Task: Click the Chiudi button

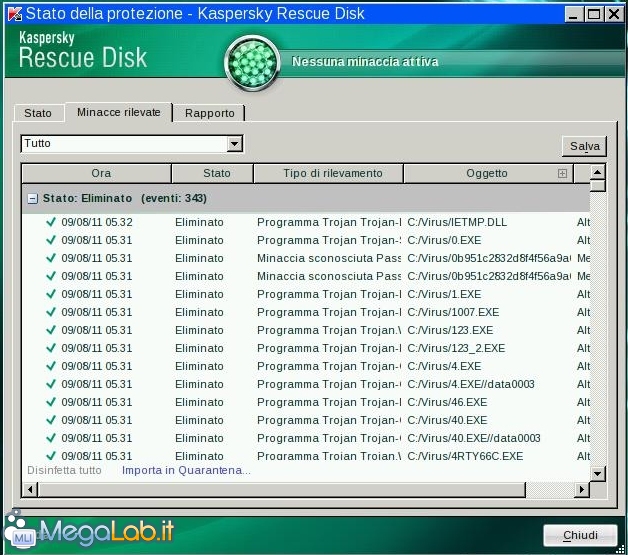Action: [x=580, y=535]
